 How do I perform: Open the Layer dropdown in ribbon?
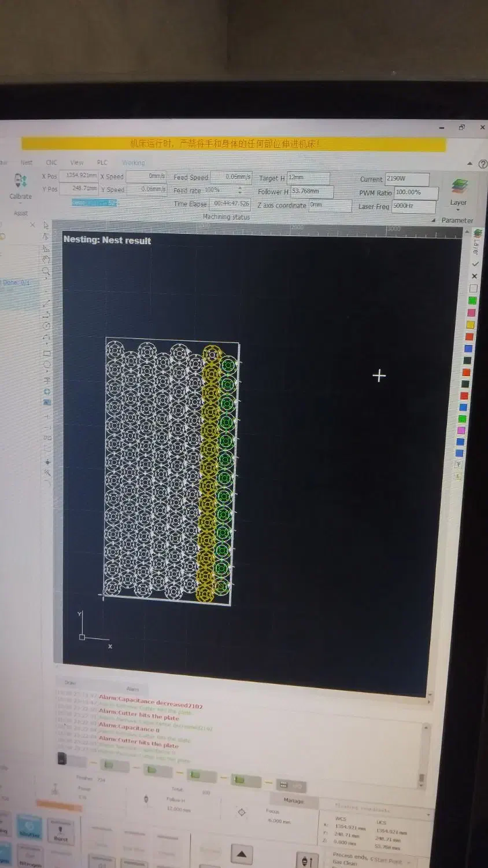459,192
